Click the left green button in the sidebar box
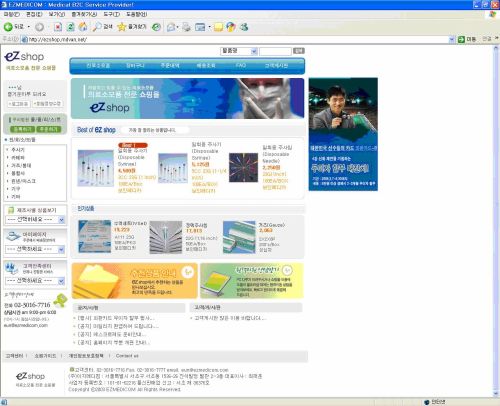 [22, 129]
